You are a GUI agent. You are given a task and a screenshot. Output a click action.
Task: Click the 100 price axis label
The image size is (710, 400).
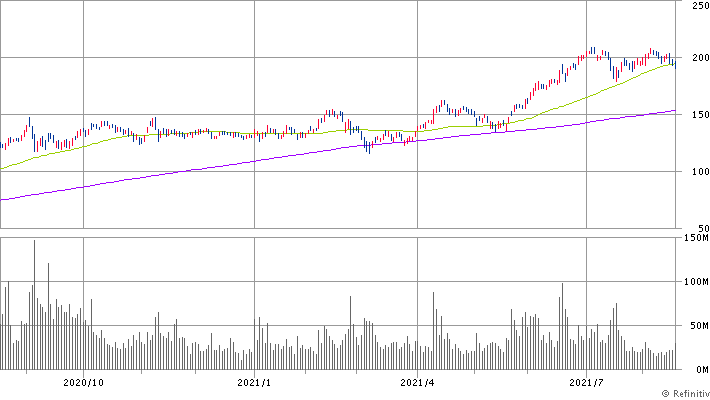coord(700,171)
